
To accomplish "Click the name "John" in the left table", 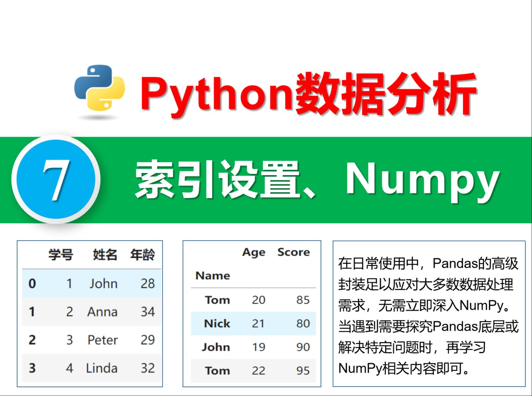I will [103, 283].
